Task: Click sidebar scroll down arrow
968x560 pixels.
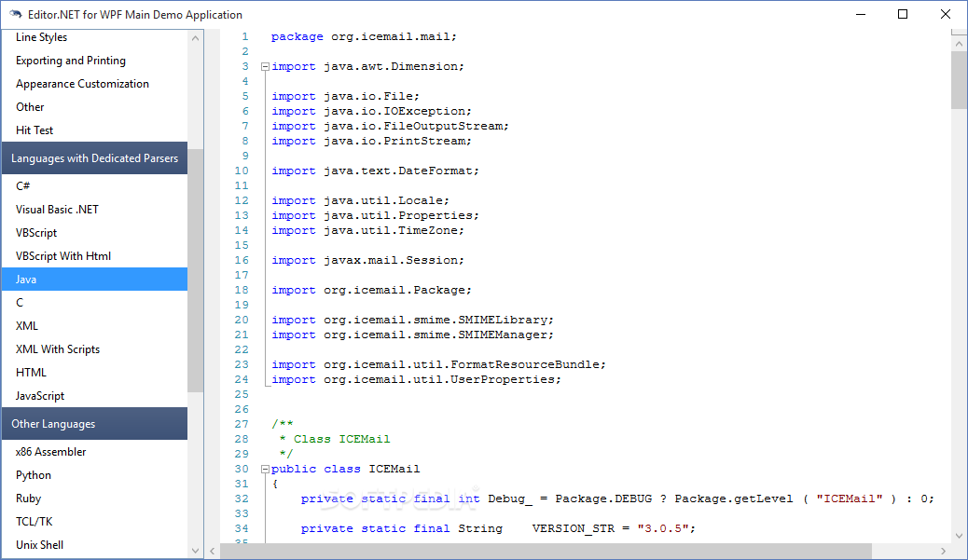Action: 195,550
